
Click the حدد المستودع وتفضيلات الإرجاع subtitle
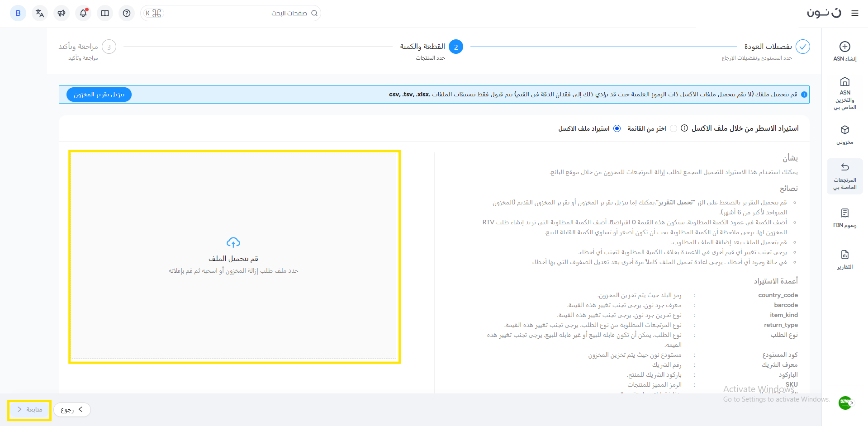click(757, 58)
